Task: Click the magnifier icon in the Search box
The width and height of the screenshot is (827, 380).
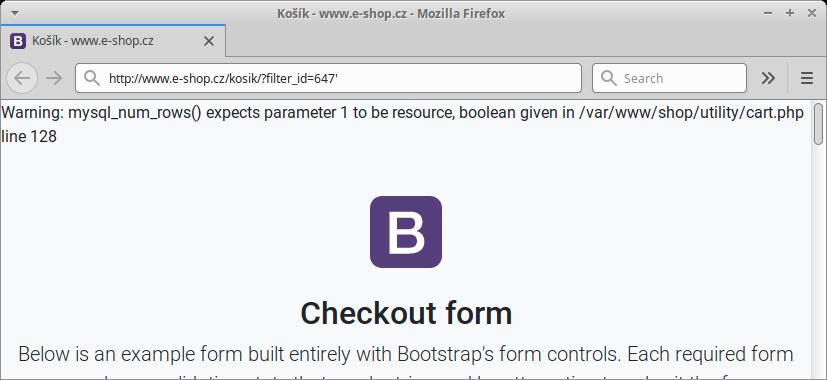Action: tap(609, 78)
